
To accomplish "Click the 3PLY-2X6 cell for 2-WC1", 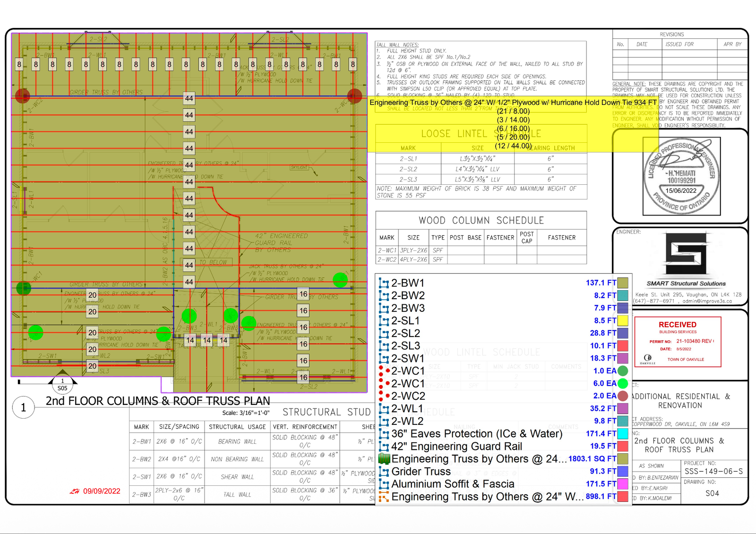I will (x=413, y=250).
